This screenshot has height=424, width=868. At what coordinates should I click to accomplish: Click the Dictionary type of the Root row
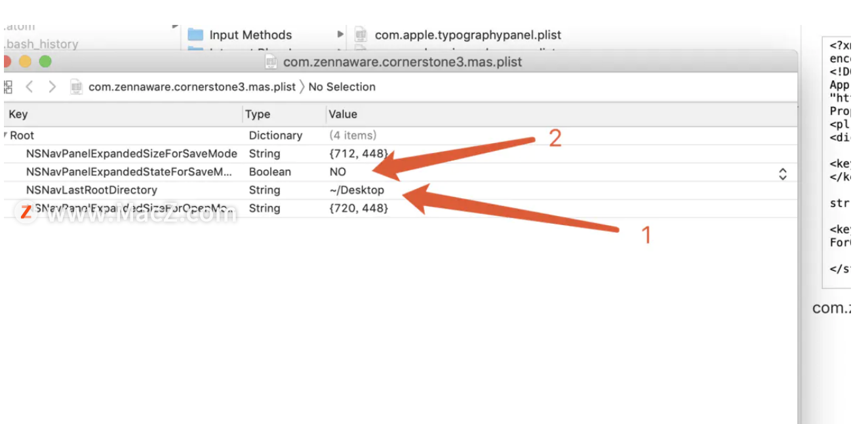tap(275, 135)
